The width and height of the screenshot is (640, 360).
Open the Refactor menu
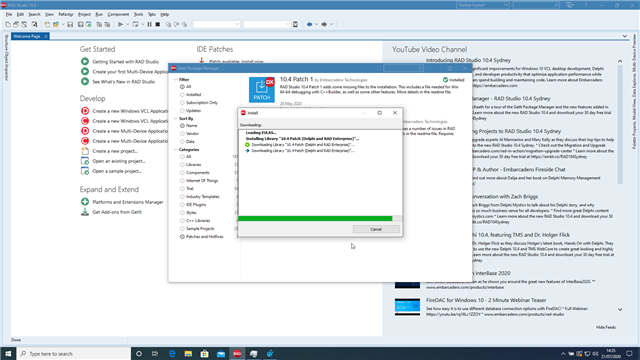pyautogui.click(x=65, y=14)
